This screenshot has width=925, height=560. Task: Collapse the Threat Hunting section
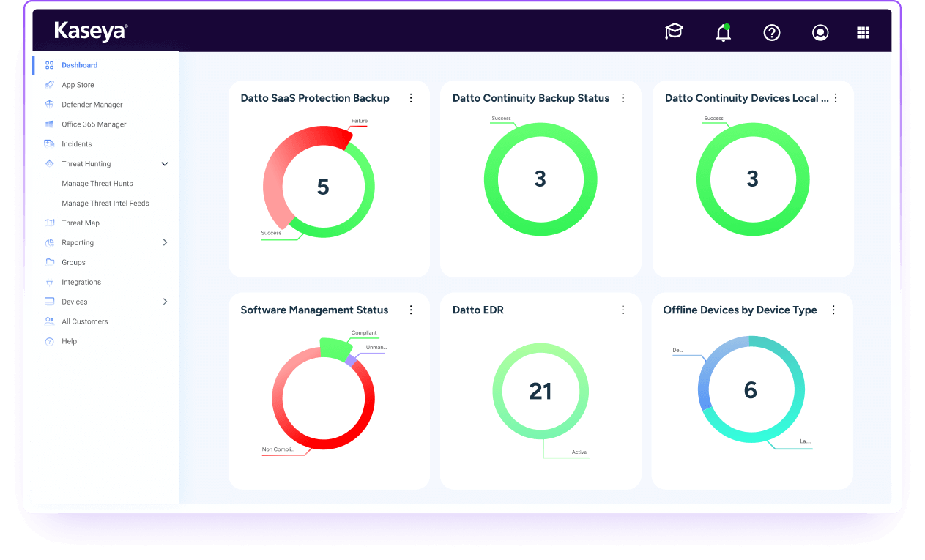pos(164,163)
